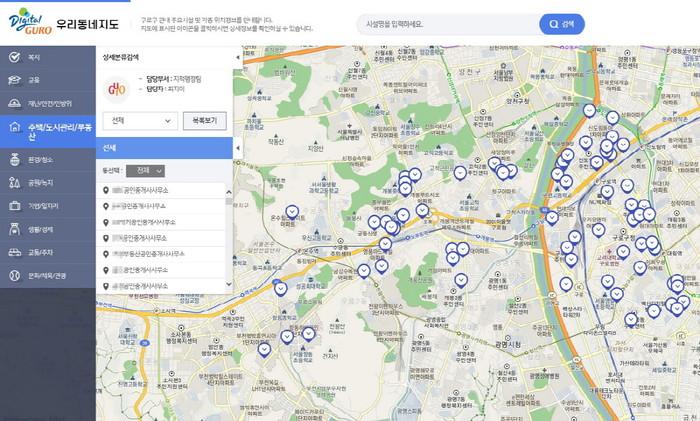This screenshot has height=421, width=700.
Task: Select the highlighted 주택/도시관리/부동산 menu item
Action: tap(47, 132)
